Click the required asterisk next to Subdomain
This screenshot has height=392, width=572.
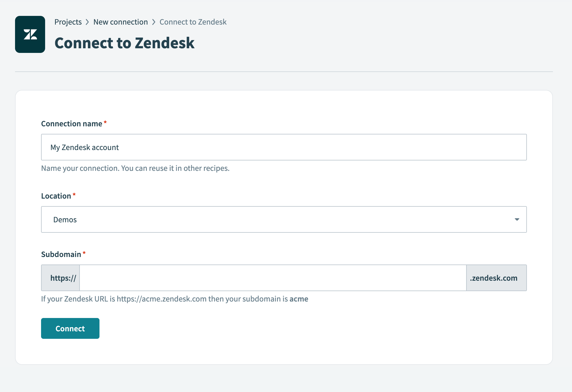pyautogui.click(x=84, y=253)
